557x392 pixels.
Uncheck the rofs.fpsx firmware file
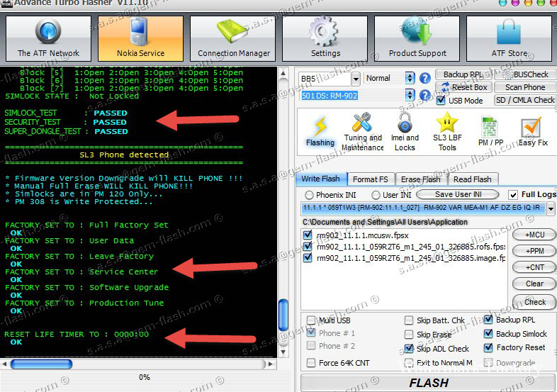click(x=308, y=246)
